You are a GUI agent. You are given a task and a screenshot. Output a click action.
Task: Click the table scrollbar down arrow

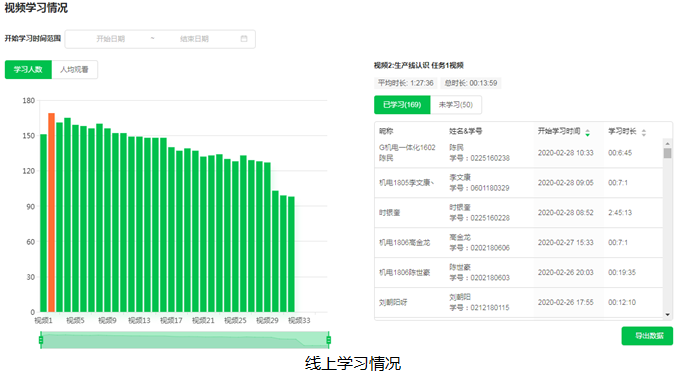click(667, 315)
